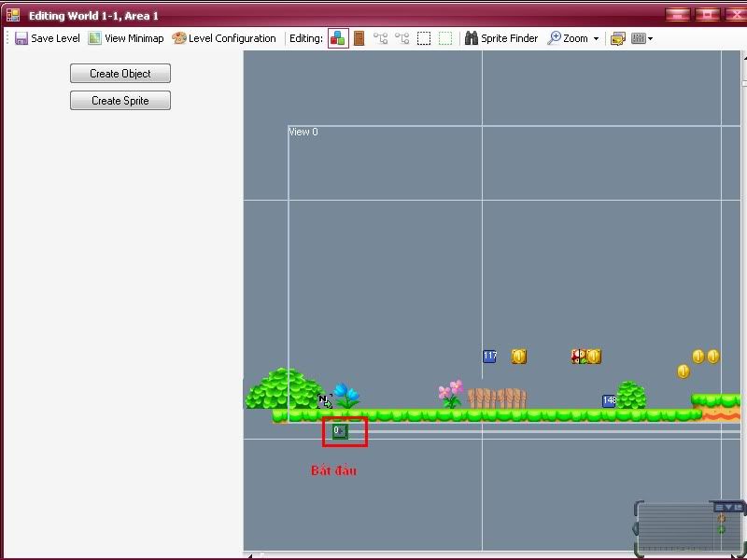Select the blue tulip flower object

346,396
